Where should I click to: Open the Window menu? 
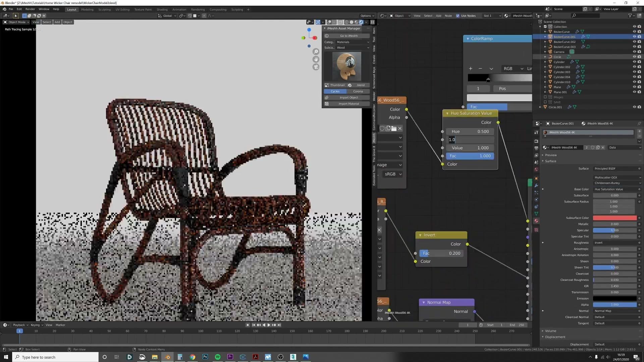(44, 9)
